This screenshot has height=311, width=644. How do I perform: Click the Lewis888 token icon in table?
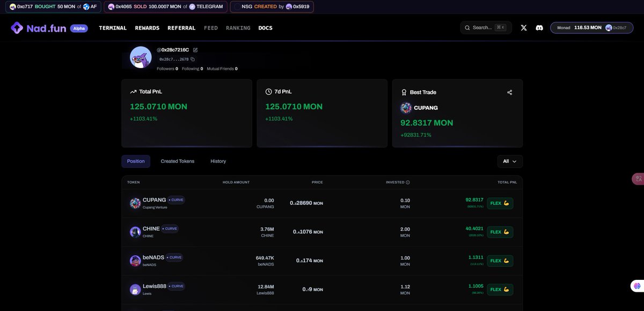point(135,290)
